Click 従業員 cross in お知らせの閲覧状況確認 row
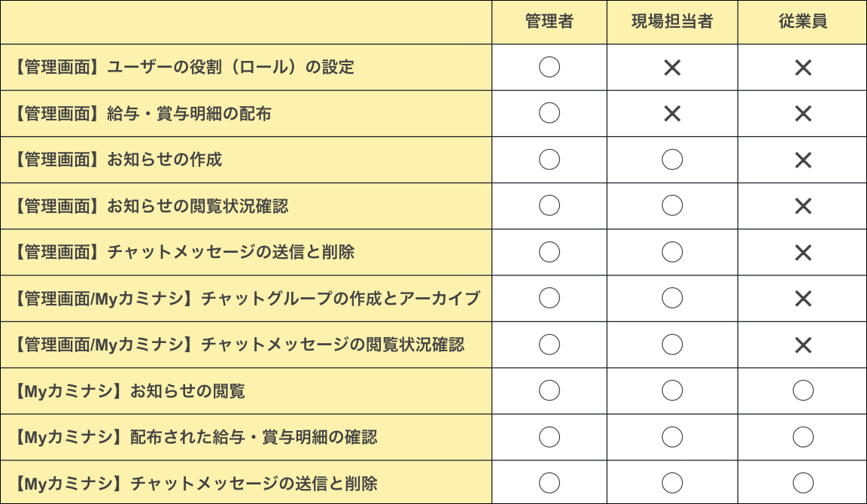The height and width of the screenshot is (504, 867). coord(803,206)
